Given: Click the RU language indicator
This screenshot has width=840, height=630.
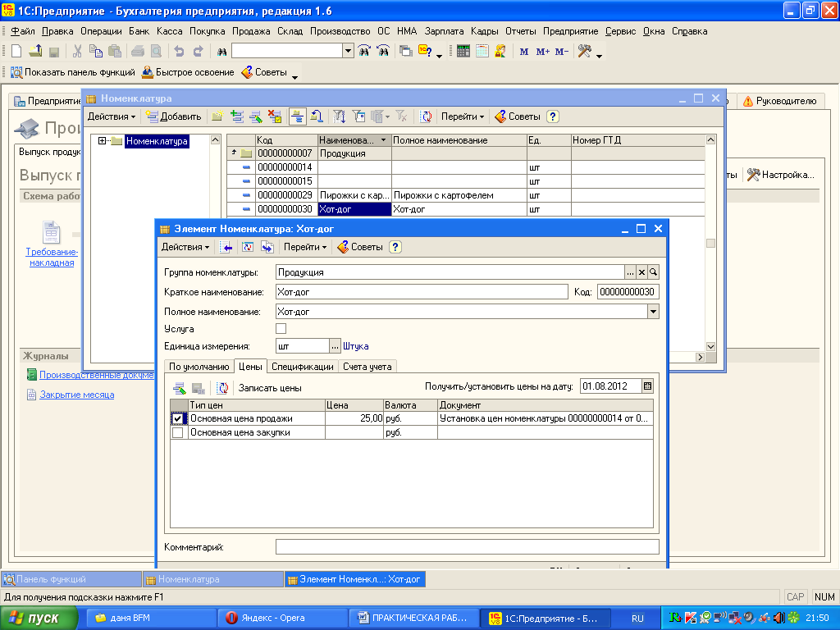Looking at the screenshot, I should tap(637, 619).
